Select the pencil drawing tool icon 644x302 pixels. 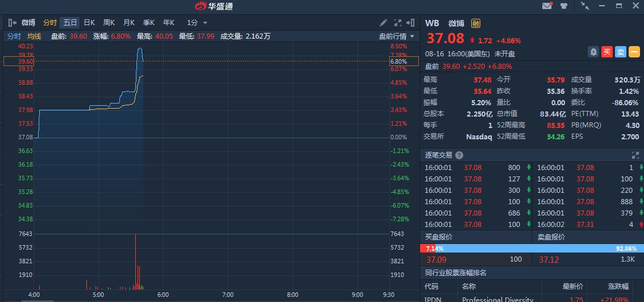point(383,23)
